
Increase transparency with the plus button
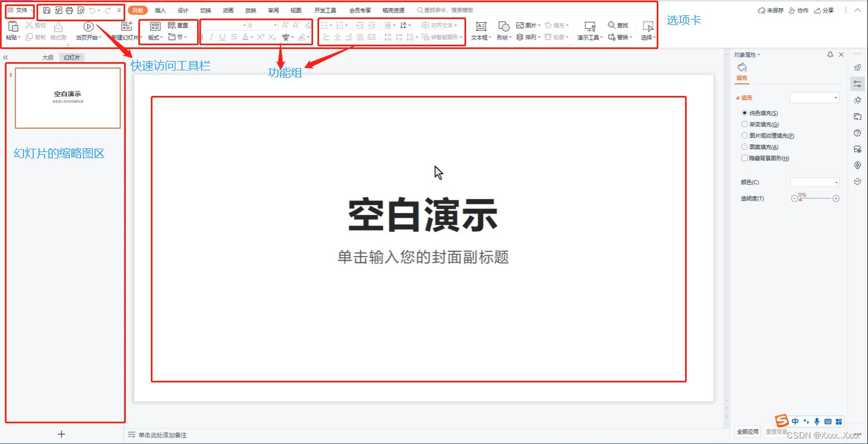(x=836, y=198)
